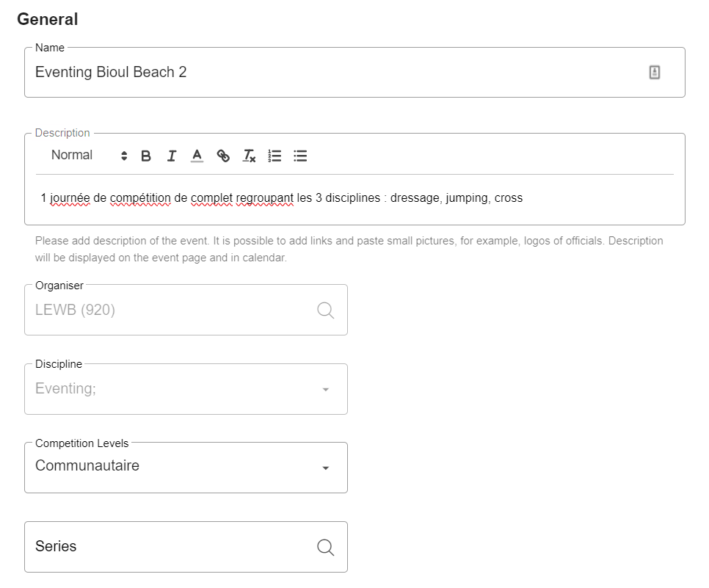This screenshot has width=709, height=588.
Task: Click the Series search magnifier icon
Action: pyautogui.click(x=325, y=547)
